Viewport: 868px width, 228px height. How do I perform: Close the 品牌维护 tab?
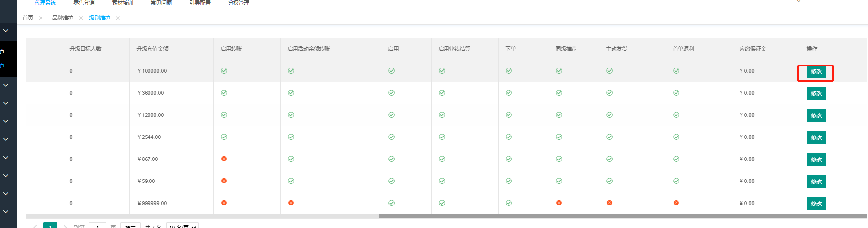click(81, 18)
